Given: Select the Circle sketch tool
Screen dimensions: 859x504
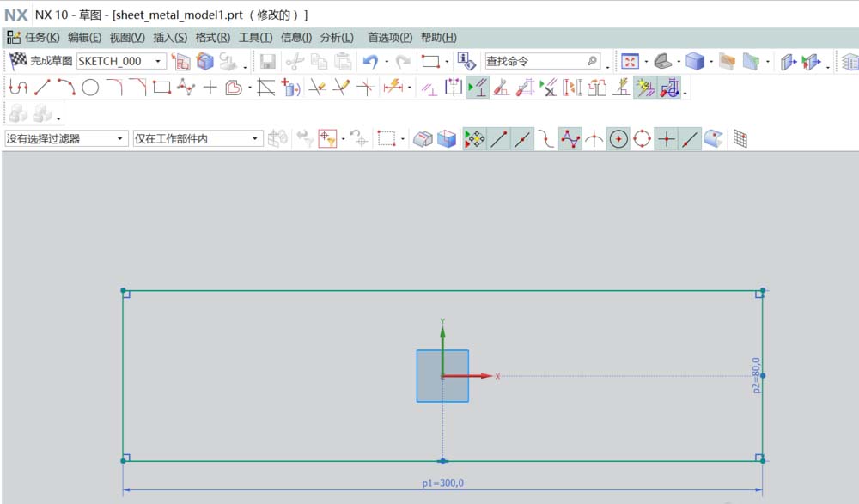Looking at the screenshot, I should (x=90, y=87).
